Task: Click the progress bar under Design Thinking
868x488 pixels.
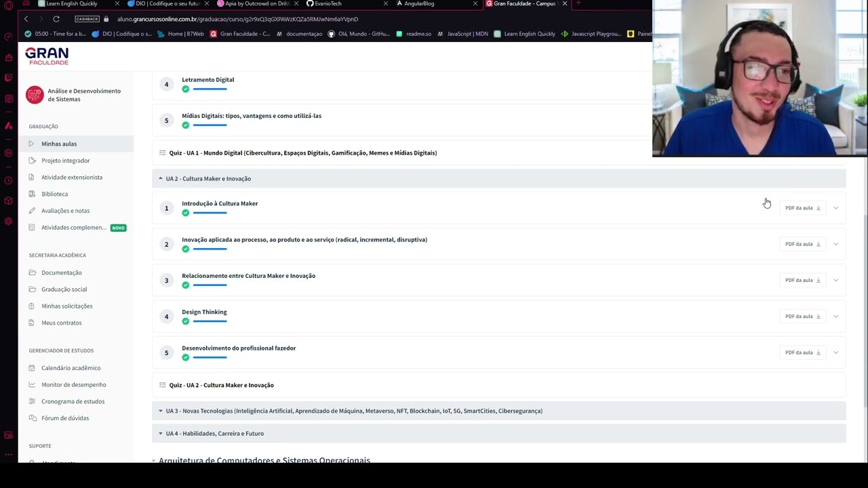Action: 210,321
